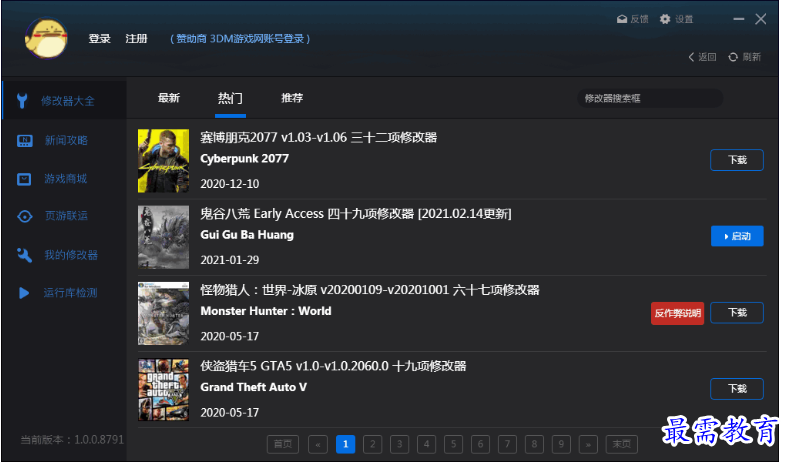Download the Grand Theft Auto V trainer

pos(736,389)
